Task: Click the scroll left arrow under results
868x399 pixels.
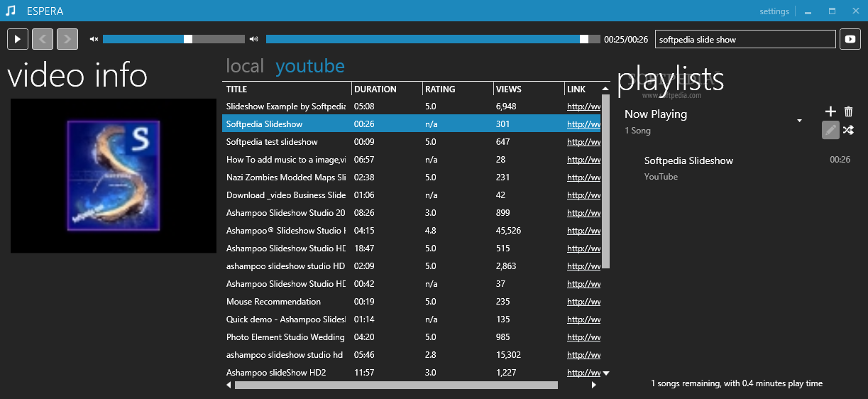Action: coord(229,385)
